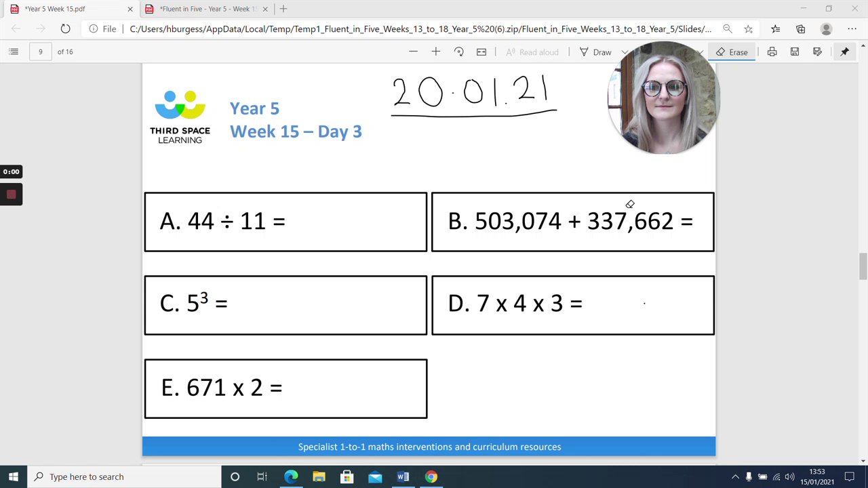Click the zoom out minus icon
The height and width of the screenshot is (488, 868).
click(413, 52)
